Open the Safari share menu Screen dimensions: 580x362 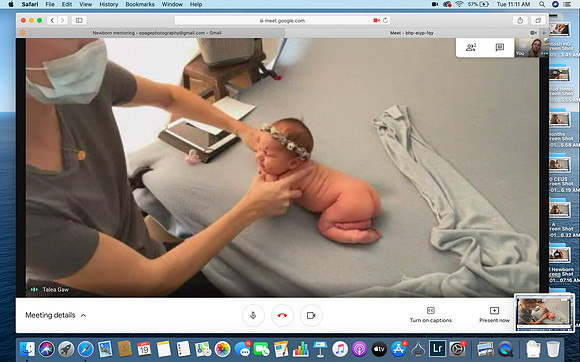click(520, 20)
